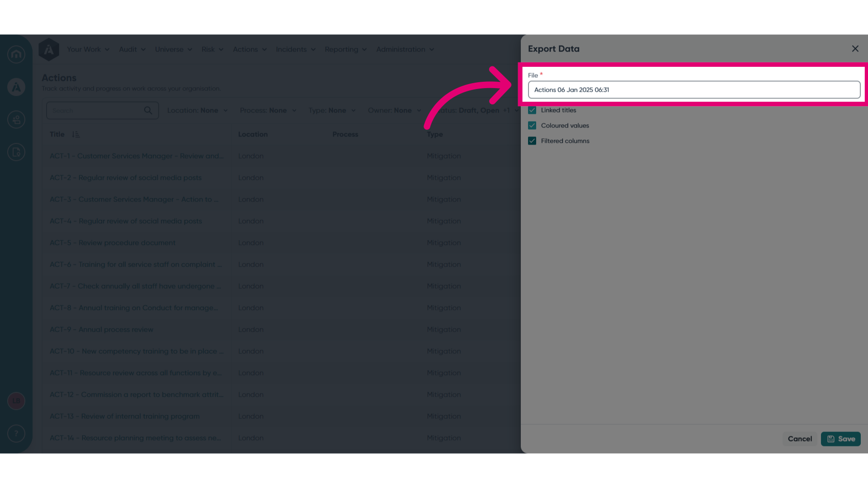The width and height of the screenshot is (868, 488).
Task: Open ACT-6 Training for all service staff
Action: (136, 264)
